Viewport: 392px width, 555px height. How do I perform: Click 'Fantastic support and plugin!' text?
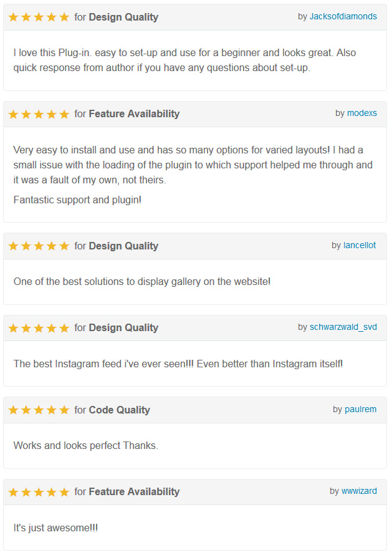point(77,200)
